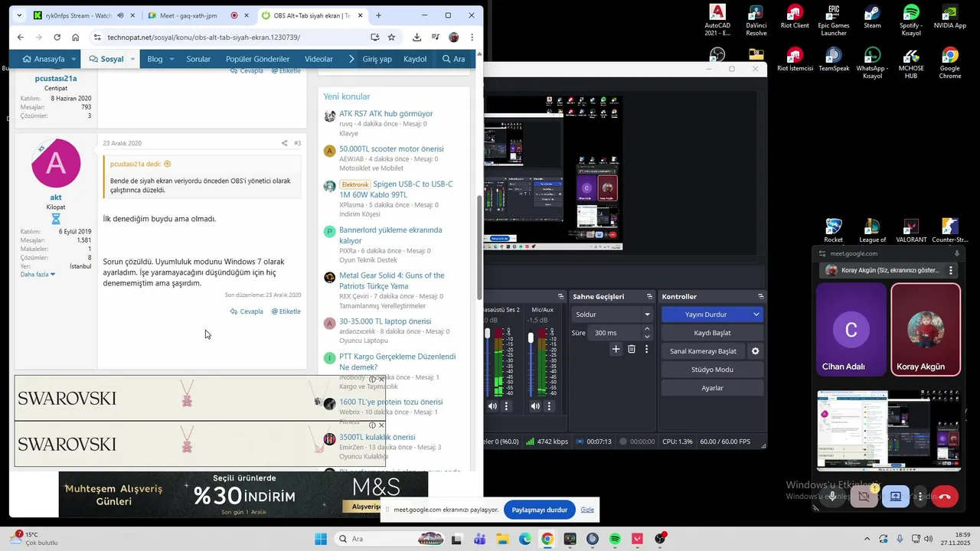This screenshot has width=980, height=551.
Task: Start Sanal Kamerayı Başlat virtual camera
Action: (x=703, y=351)
